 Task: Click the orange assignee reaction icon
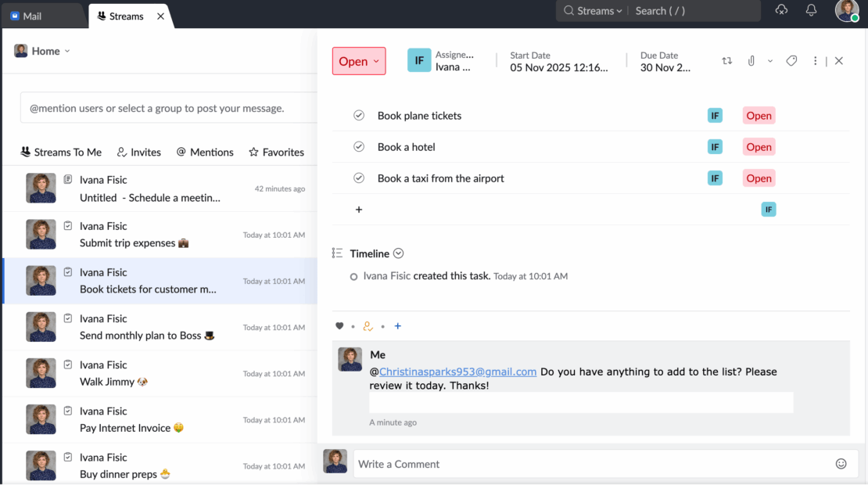(x=368, y=326)
